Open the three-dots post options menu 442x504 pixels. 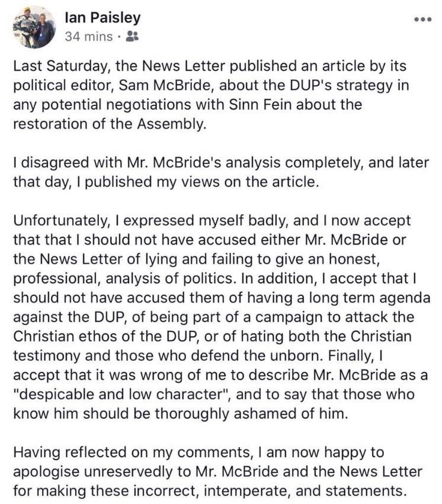point(422,20)
